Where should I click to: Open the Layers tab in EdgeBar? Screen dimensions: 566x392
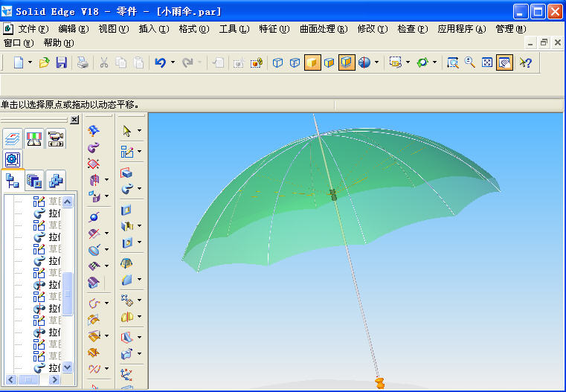(x=13, y=138)
